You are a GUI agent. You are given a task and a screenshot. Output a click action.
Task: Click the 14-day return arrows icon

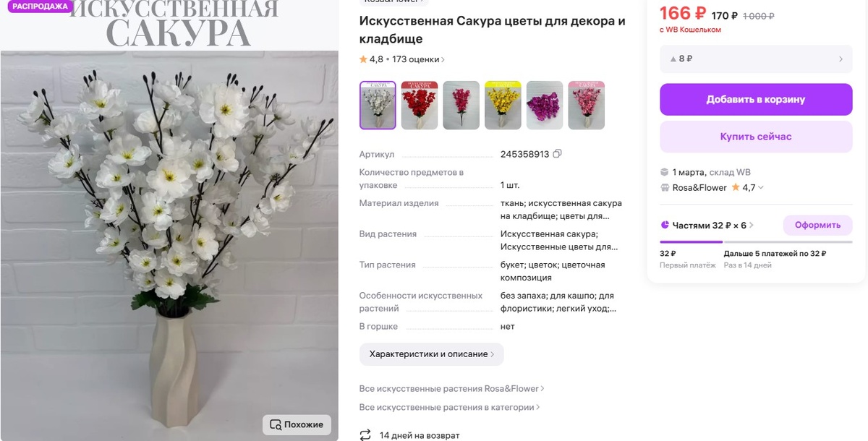365,435
